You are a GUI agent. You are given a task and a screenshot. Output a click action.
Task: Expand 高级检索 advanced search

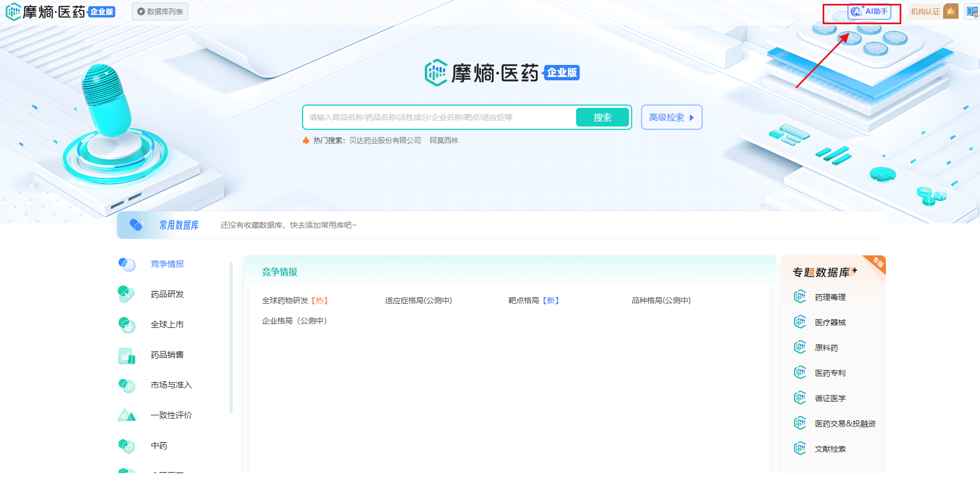click(671, 117)
